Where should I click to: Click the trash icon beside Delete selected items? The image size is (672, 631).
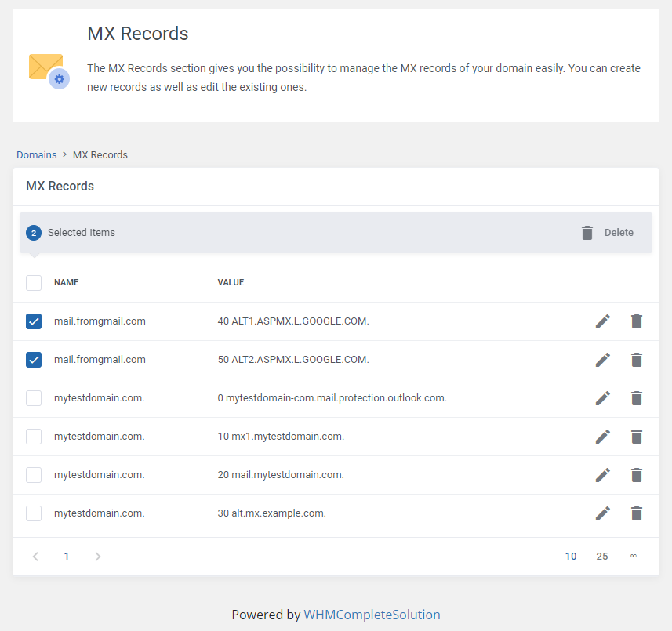(587, 233)
